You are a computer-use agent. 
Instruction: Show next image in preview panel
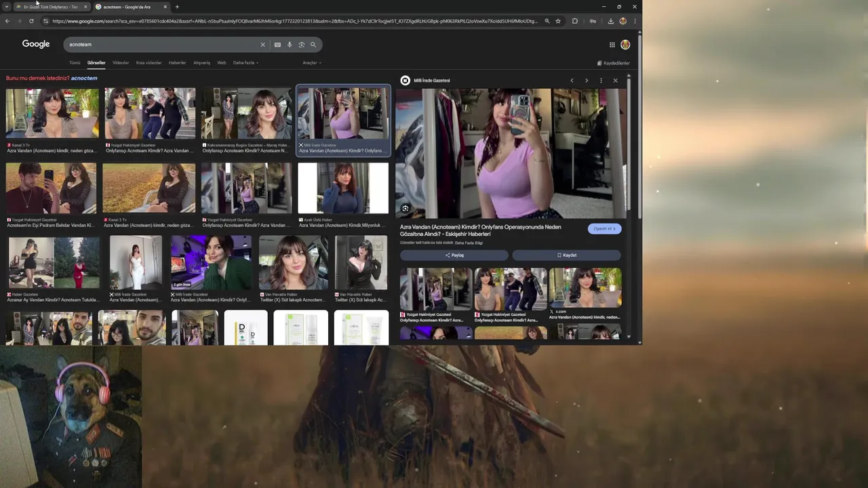(587, 81)
